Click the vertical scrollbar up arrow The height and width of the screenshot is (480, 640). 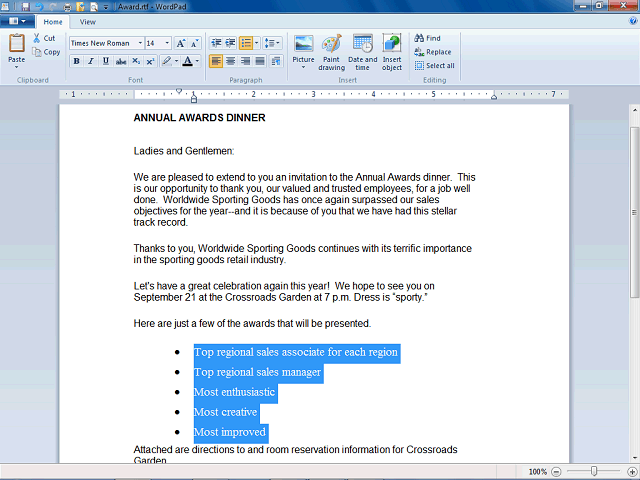pos(635,110)
